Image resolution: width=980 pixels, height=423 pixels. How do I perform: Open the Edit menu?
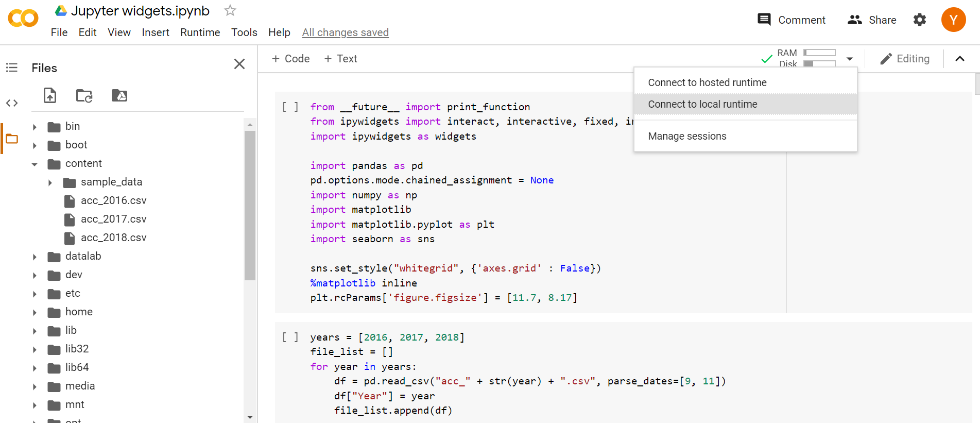coord(88,32)
